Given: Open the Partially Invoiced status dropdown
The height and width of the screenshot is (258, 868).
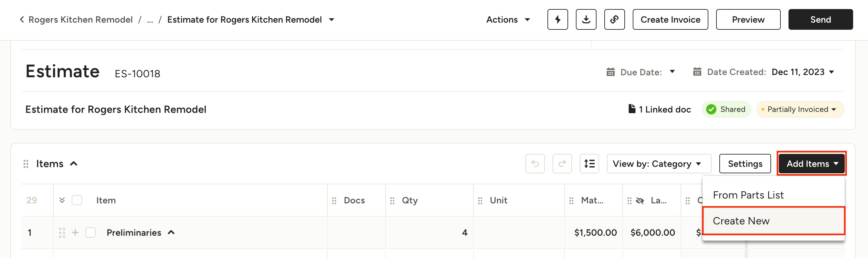Looking at the screenshot, I should pyautogui.click(x=800, y=109).
